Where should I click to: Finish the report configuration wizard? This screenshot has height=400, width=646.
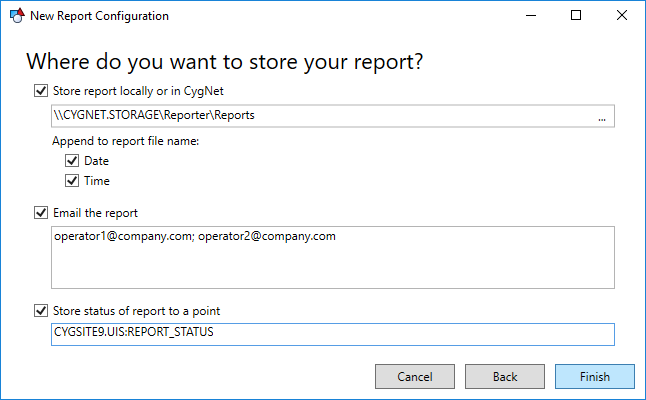(x=595, y=377)
